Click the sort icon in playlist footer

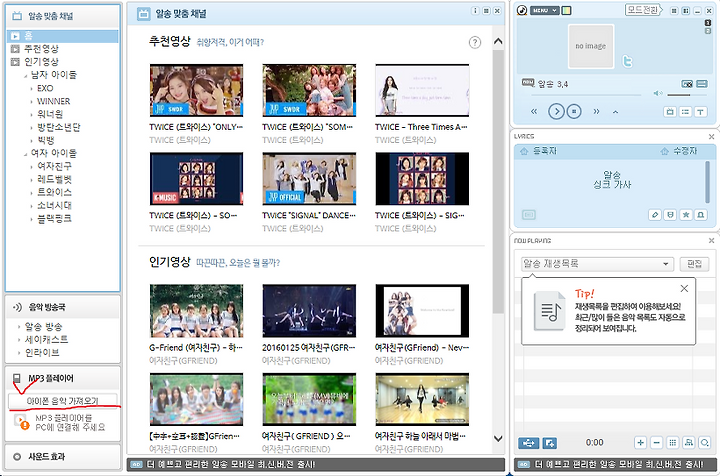[689, 442]
